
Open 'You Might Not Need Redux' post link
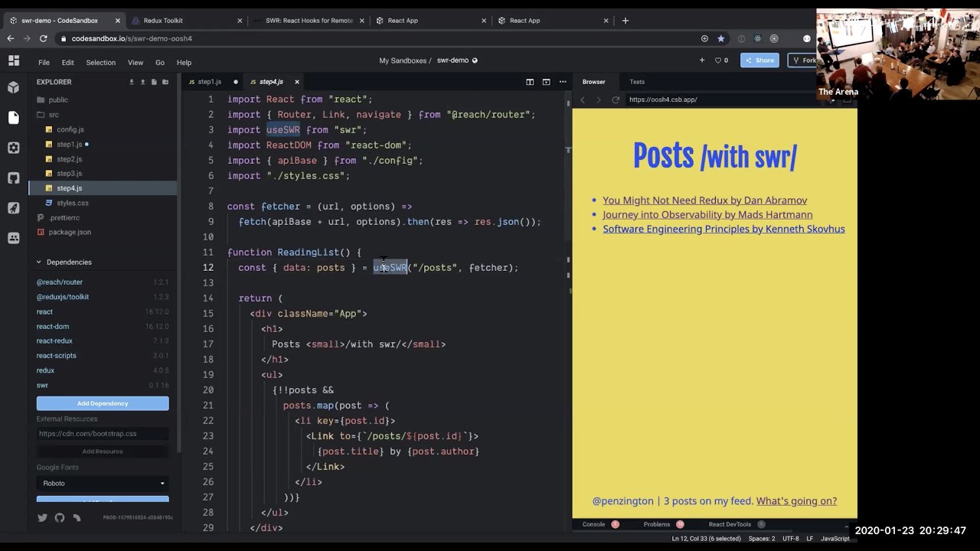[704, 201]
